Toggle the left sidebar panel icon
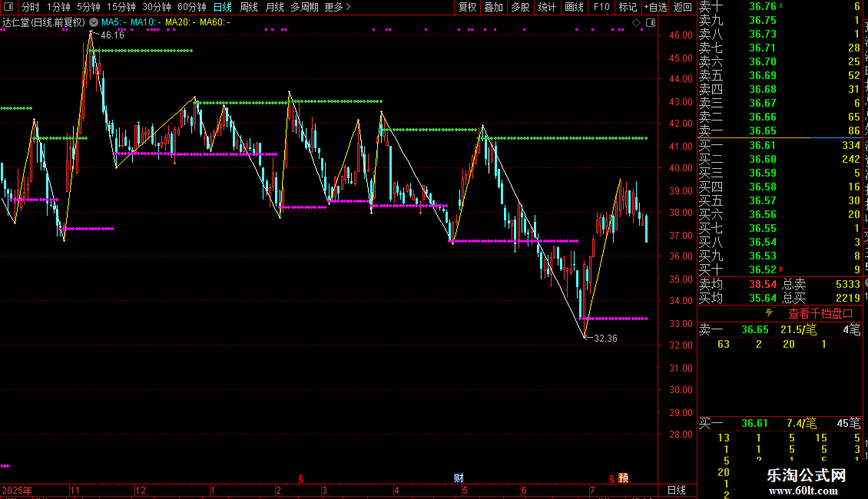This screenshot has height=499, width=868. (x=8, y=7)
